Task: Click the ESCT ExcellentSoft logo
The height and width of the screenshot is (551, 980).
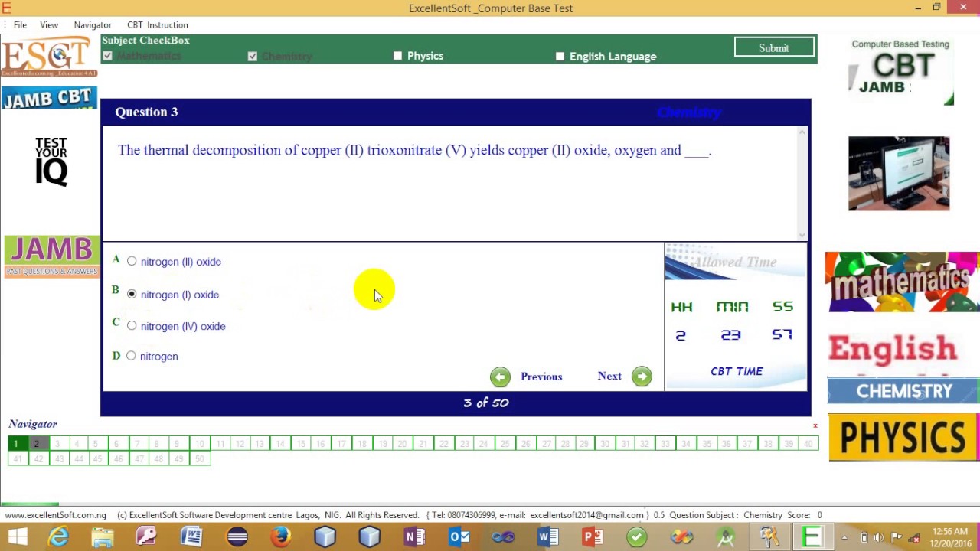Action: (x=49, y=57)
